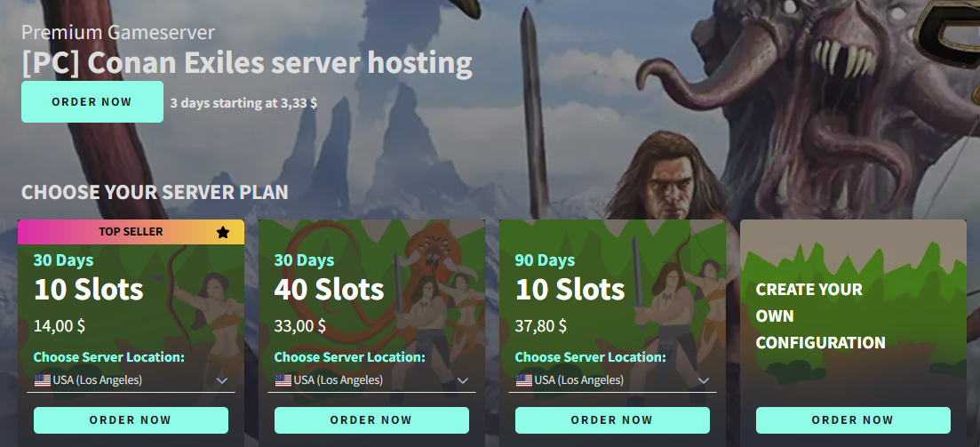Click the Top Seller star icon
The image size is (980, 447).
click(x=223, y=233)
